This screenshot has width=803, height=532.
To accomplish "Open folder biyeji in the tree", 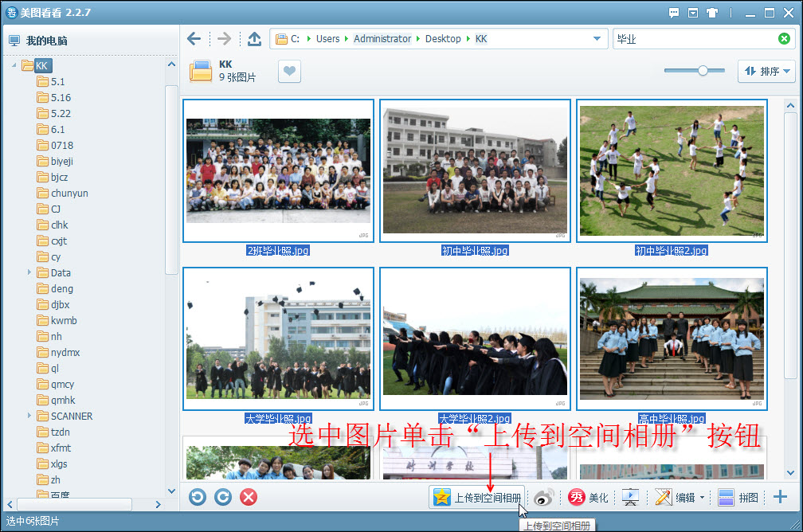I will (x=55, y=161).
